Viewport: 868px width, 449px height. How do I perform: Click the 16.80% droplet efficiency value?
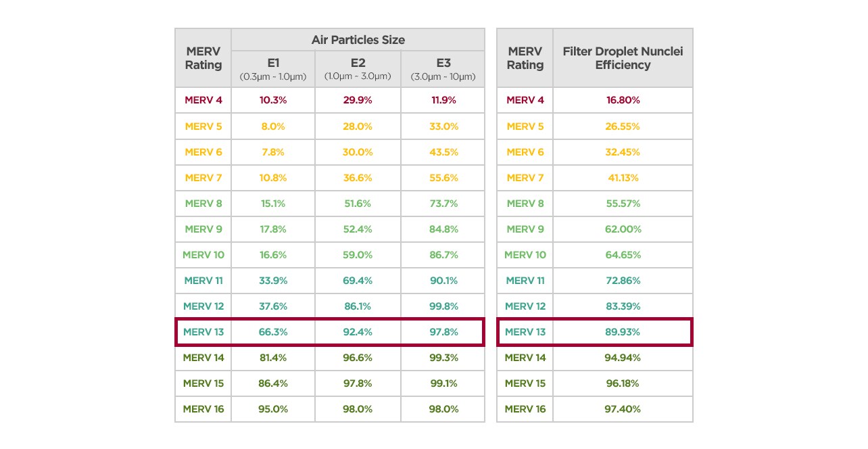[x=623, y=100]
